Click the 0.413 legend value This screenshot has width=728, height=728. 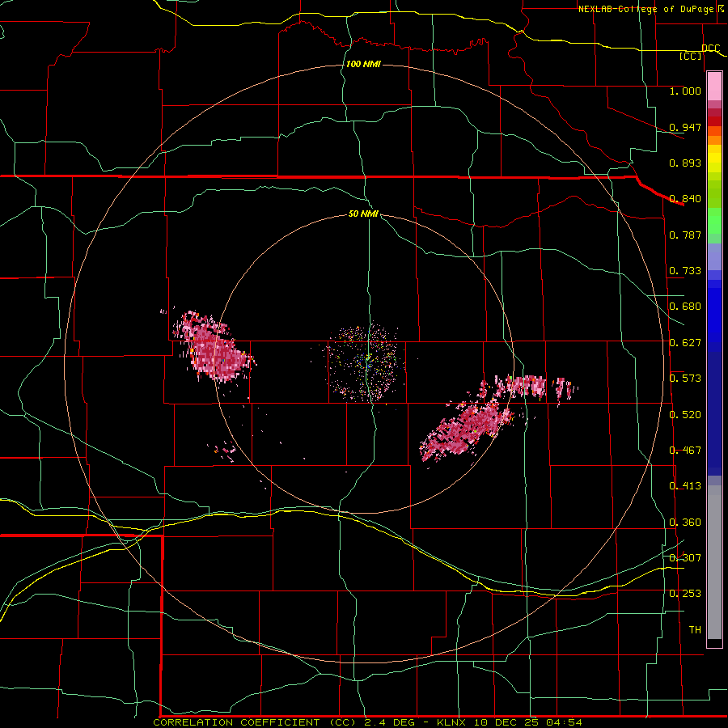(685, 486)
